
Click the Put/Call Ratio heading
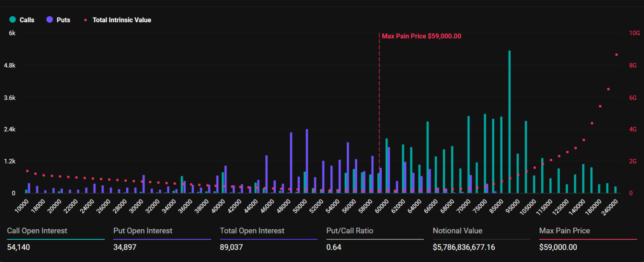(350, 231)
